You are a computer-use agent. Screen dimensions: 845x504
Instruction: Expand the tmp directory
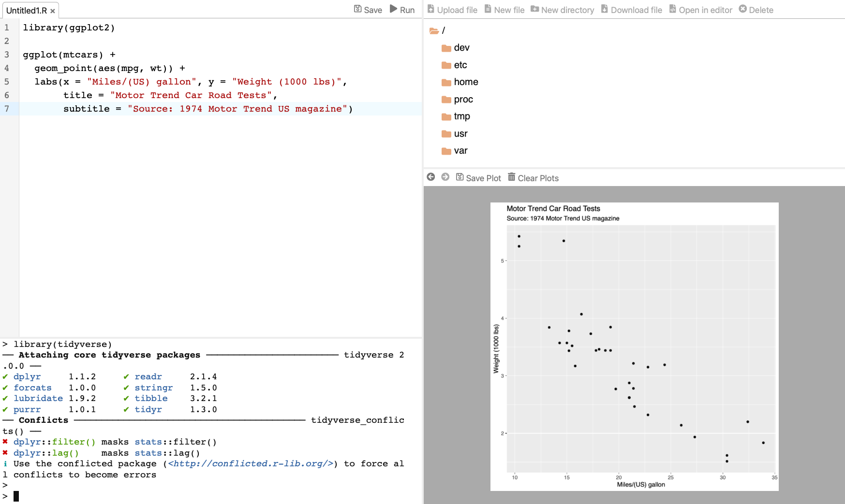461,116
